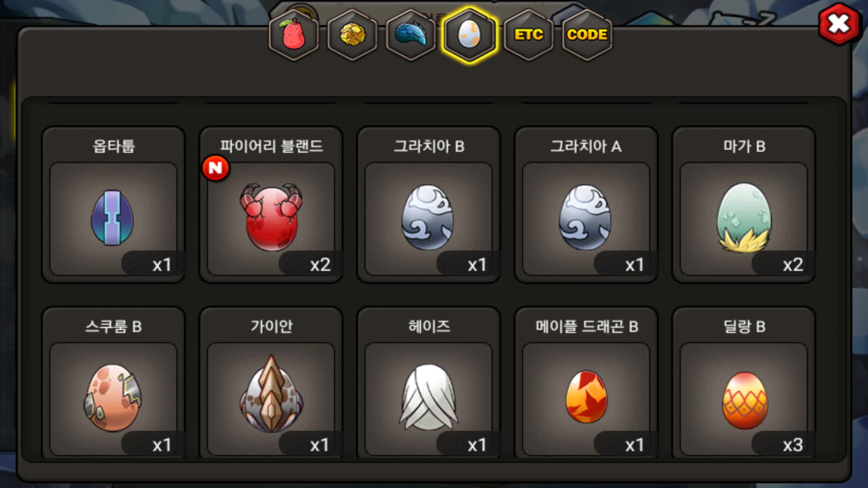Screen dimensions: 868x488
Task: Select the 메이플 드래곤 B maple egg
Action: 586,383
